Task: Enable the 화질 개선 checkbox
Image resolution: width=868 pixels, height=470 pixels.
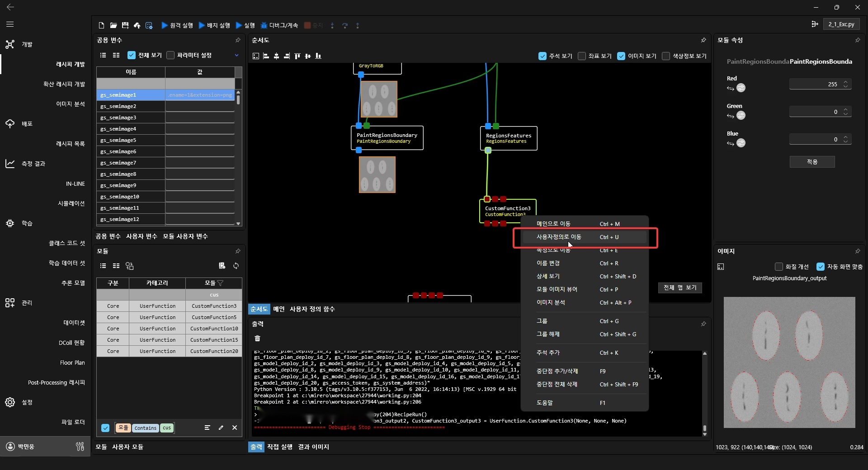Action: 778,267
